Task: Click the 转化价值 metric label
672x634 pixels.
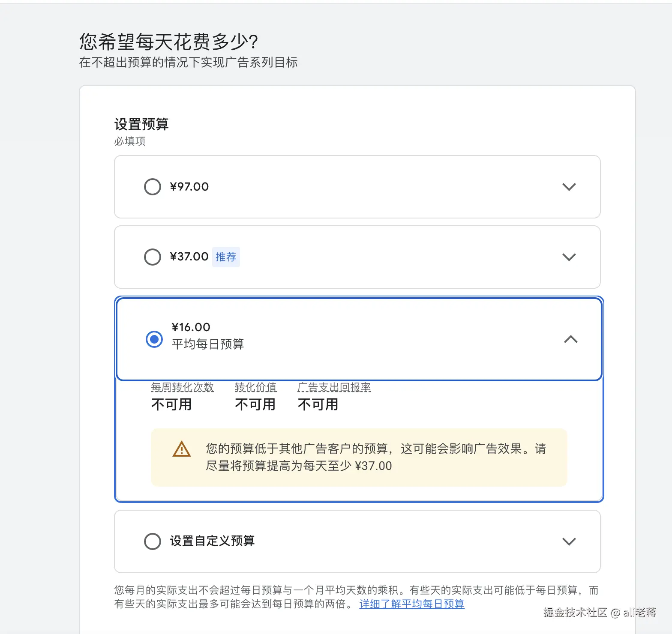Action: pyautogui.click(x=255, y=387)
